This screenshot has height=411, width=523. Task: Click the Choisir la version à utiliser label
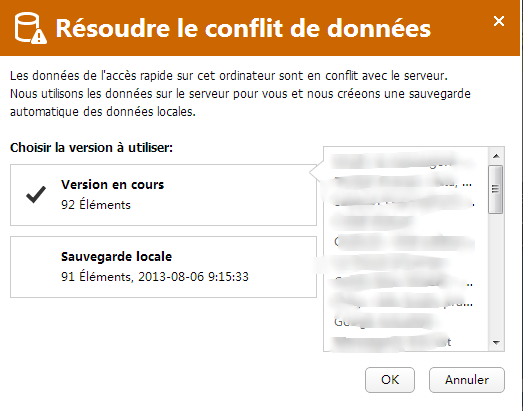point(91,147)
